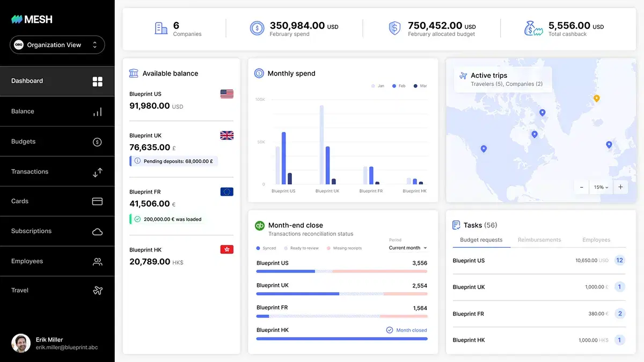
Task: Click the Cards credit card icon
Action: (x=97, y=202)
